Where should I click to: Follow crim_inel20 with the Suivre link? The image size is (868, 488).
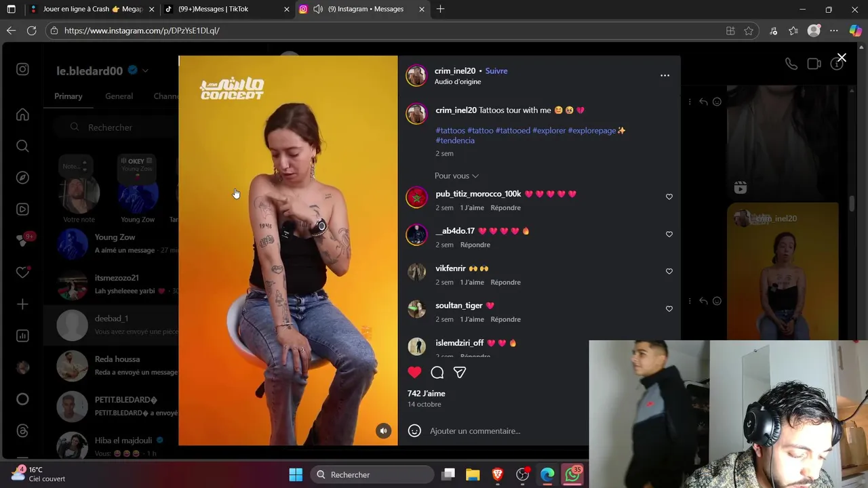[496, 70]
